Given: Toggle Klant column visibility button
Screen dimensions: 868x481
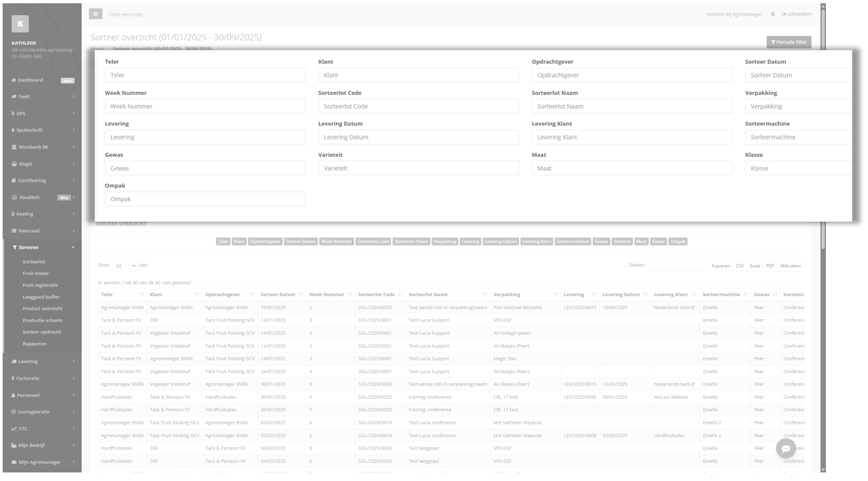Looking at the screenshot, I should click(x=239, y=241).
